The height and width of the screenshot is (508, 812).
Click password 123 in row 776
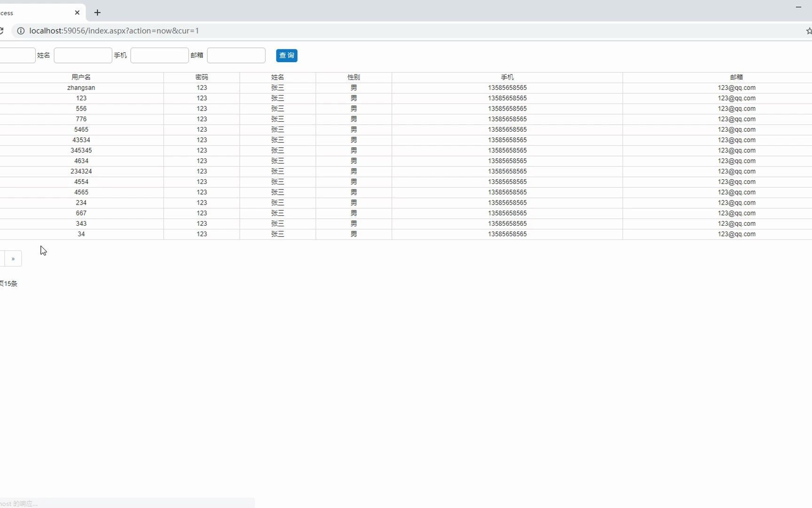(x=202, y=119)
